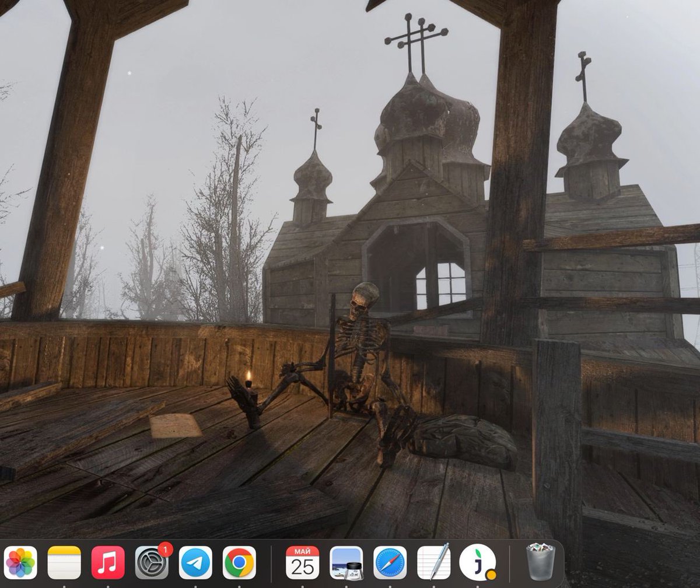
Task: Launch the Preview app from the Dock
Action: (346, 562)
